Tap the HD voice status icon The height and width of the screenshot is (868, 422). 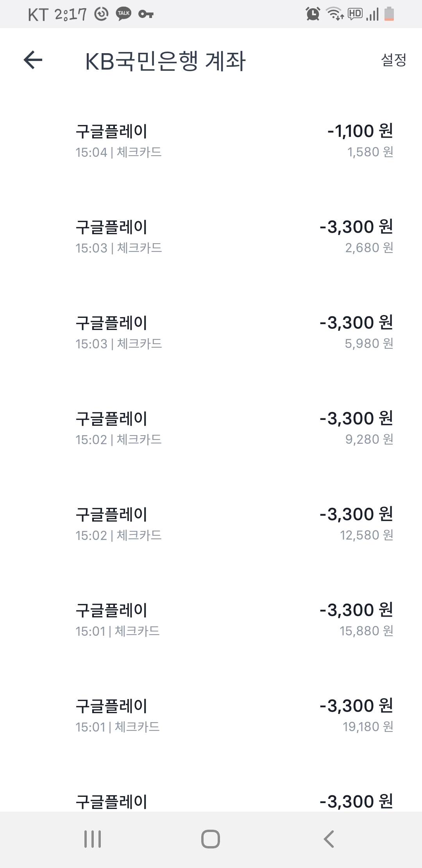tap(355, 14)
